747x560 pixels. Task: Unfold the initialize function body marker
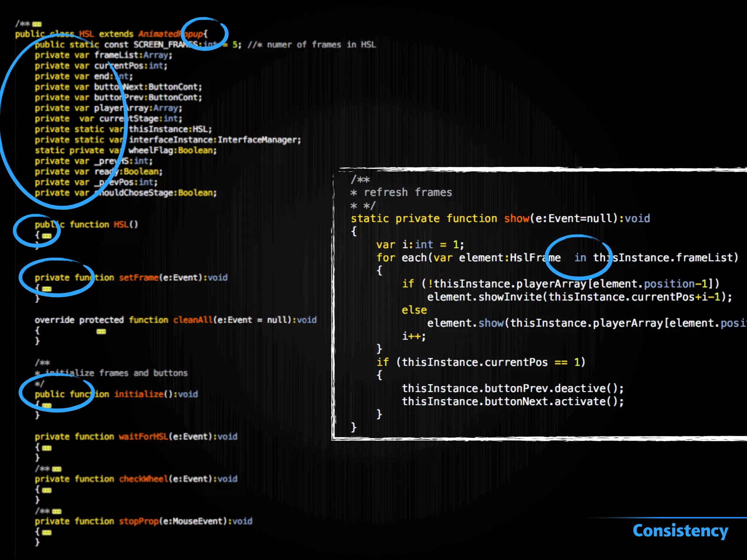click(x=47, y=405)
